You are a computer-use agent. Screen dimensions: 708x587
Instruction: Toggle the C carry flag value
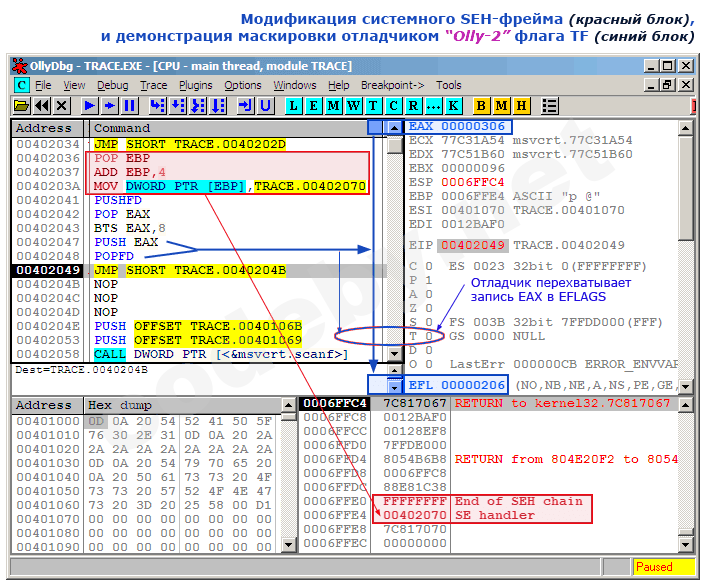click(429, 266)
